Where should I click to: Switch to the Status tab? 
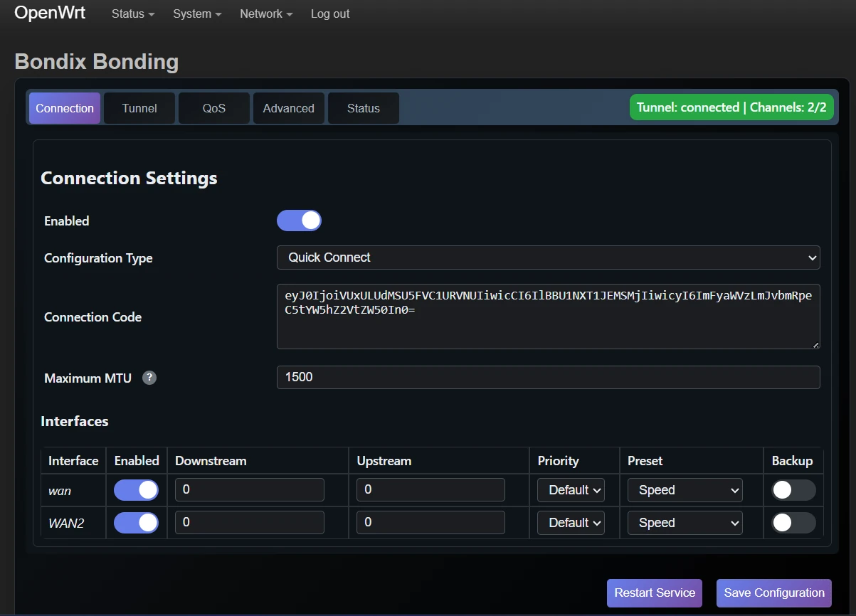point(364,108)
